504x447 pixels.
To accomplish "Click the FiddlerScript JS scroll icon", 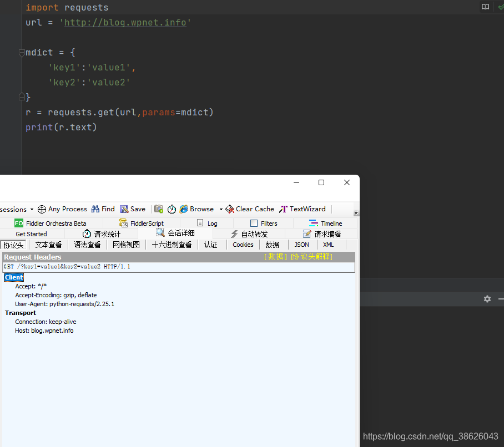I will (123, 223).
